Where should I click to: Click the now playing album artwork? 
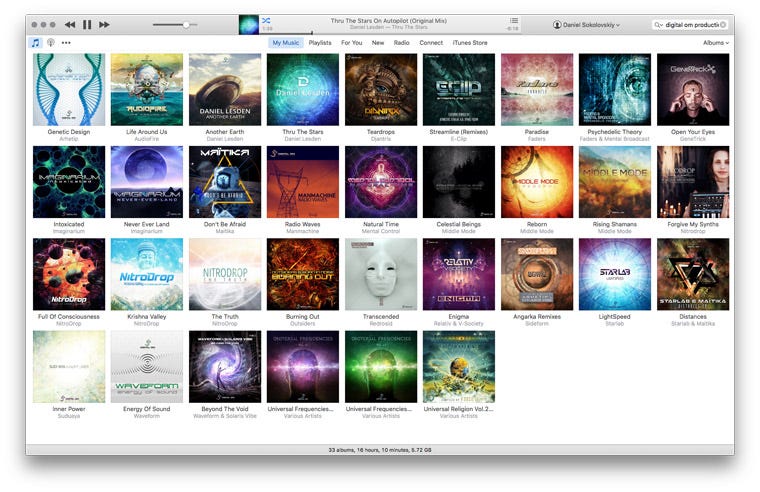tap(249, 25)
